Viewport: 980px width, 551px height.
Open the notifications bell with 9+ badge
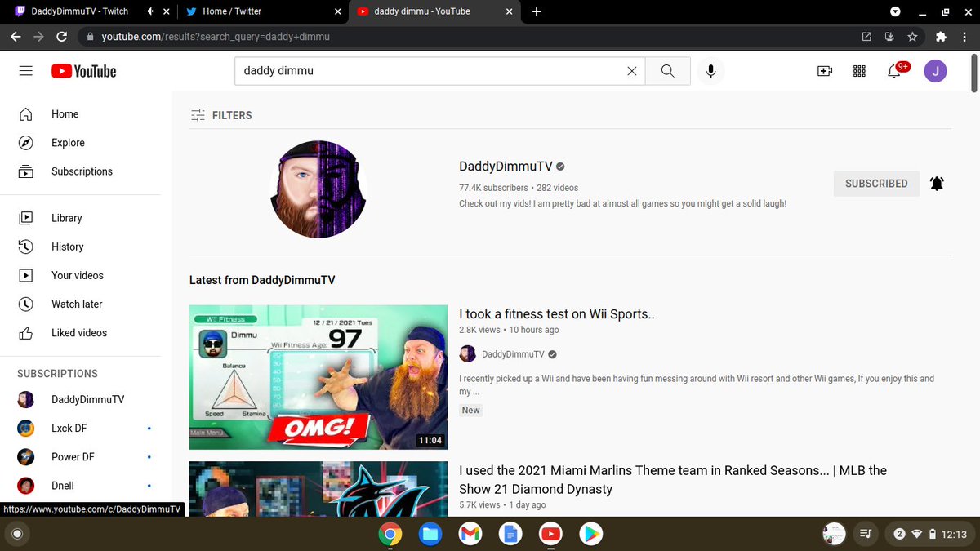(895, 71)
